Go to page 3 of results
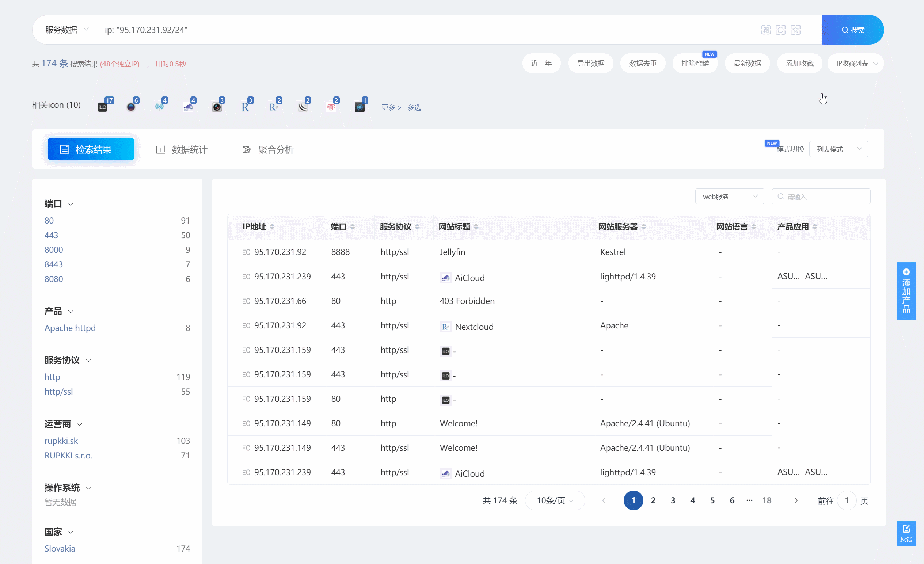Viewport: 924px width, 564px height. (673, 500)
